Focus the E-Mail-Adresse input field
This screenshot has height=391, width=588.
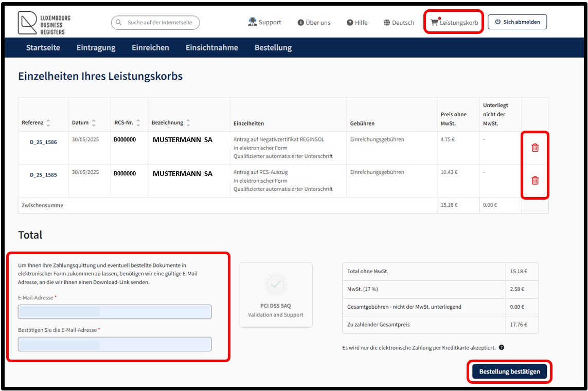115,312
